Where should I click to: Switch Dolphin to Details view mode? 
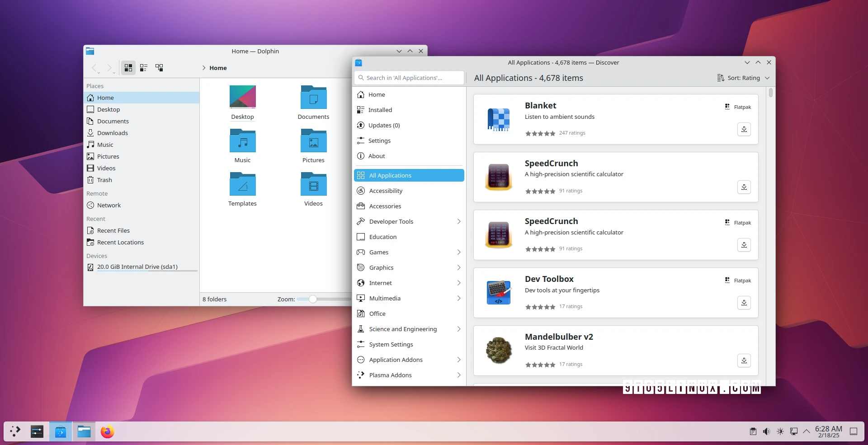pyautogui.click(x=159, y=68)
